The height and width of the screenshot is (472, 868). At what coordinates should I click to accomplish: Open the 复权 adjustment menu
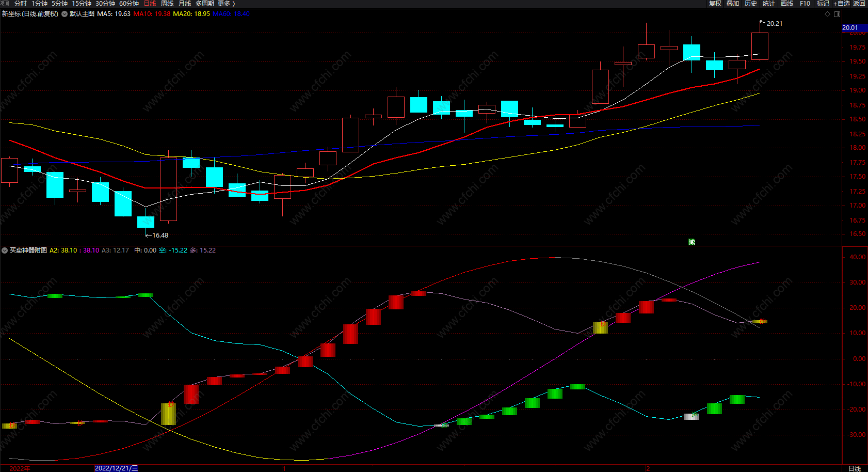(715, 4)
